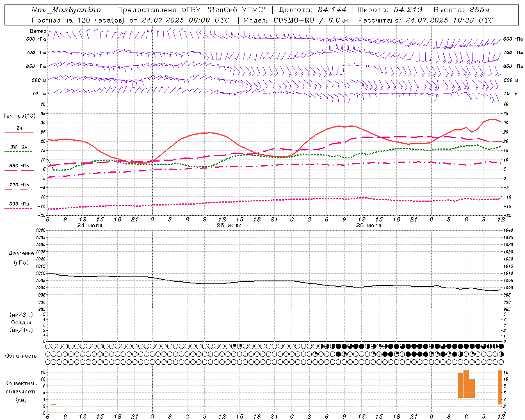Click the Рассчитано: 24.07.2025 10:38 UTC timestamp

tap(426, 20)
